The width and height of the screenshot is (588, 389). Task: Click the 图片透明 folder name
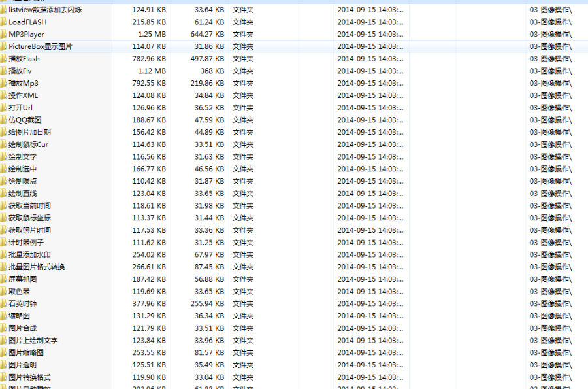pyautogui.click(x=22, y=365)
